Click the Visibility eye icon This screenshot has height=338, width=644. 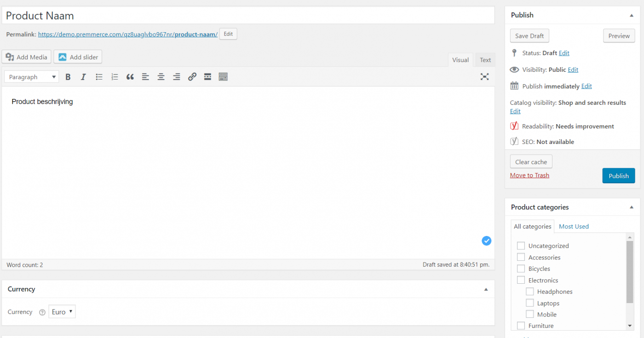click(x=514, y=69)
